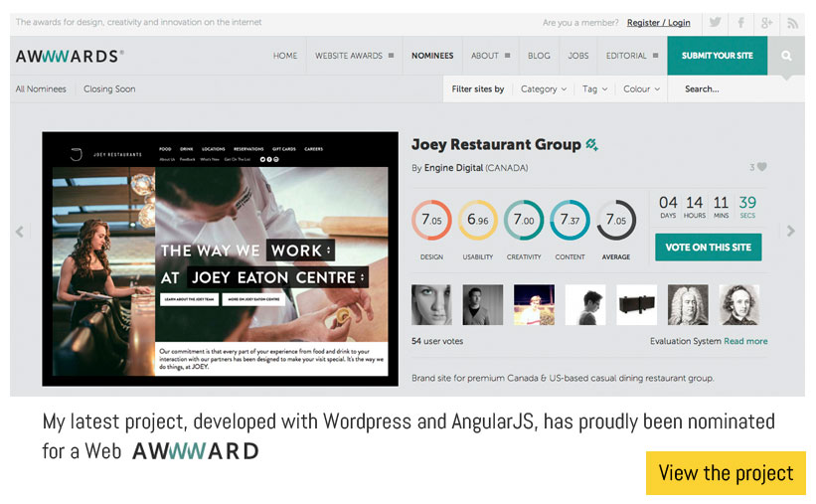Click Submit Your Site button
The height and width of the screenshot is (504, 816).
click(718, 56)
